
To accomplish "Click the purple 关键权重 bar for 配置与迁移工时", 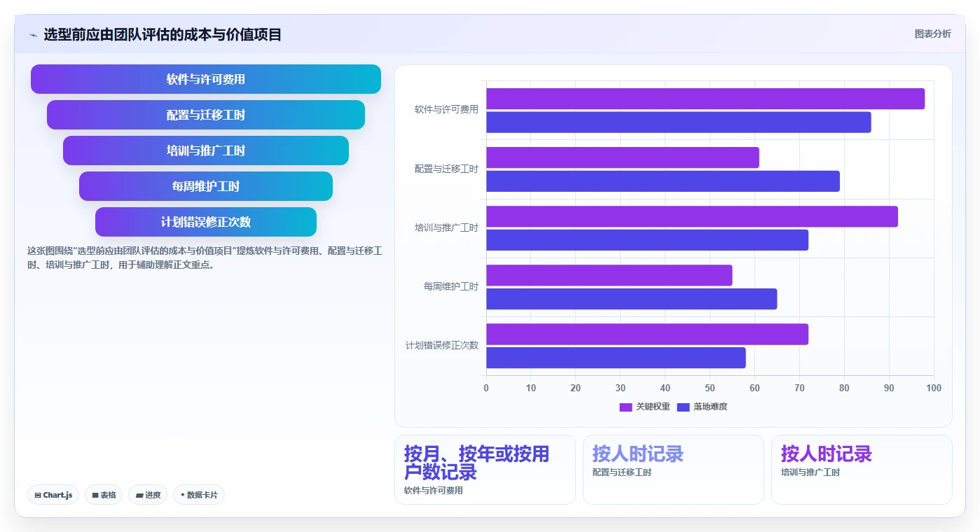I will coord(623,157).
